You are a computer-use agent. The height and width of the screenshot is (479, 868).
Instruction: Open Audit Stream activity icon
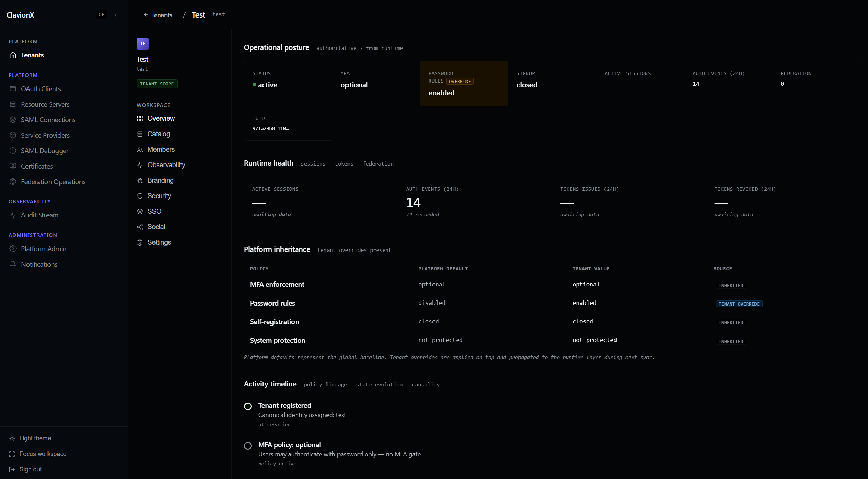13,215
